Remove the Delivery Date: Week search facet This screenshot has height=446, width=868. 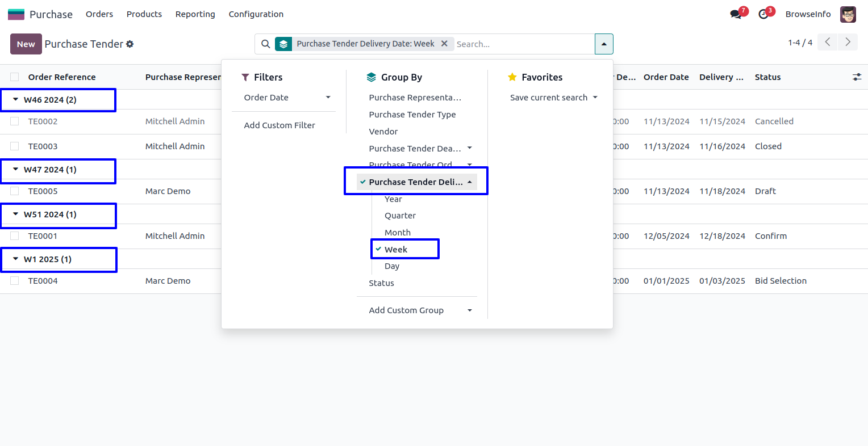click(x=444, y=44)
